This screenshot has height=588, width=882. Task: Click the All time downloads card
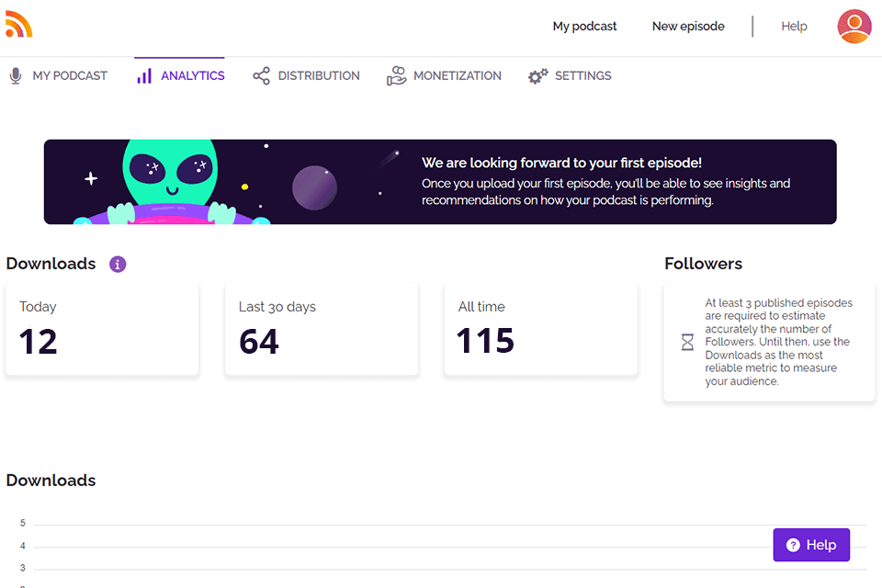pos(540,329)
